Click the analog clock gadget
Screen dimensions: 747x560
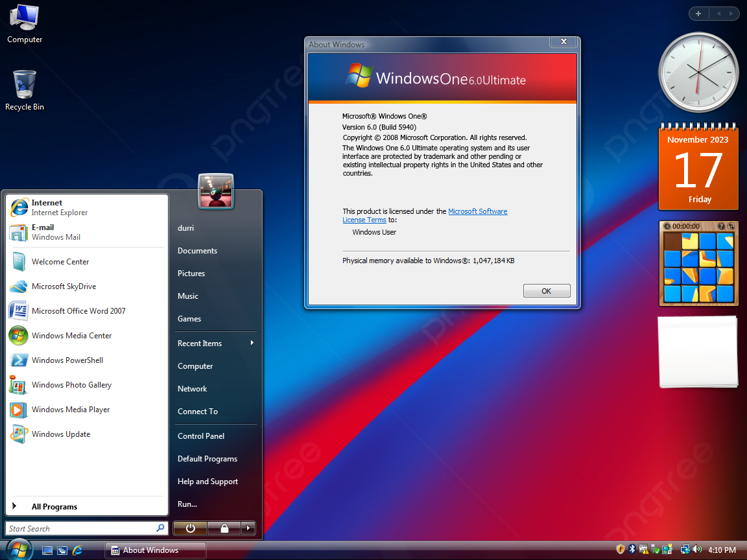[698, 73]
